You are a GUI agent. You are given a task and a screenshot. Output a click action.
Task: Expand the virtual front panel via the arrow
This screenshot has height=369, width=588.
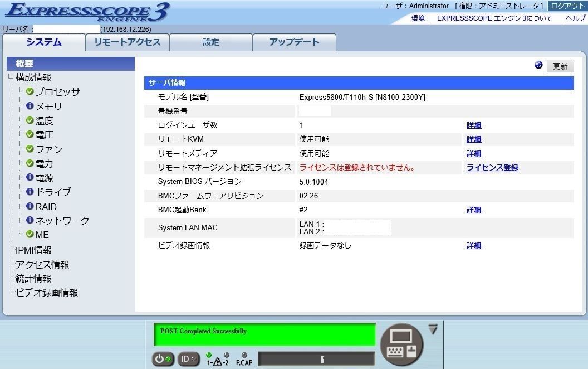click(432, 328)
